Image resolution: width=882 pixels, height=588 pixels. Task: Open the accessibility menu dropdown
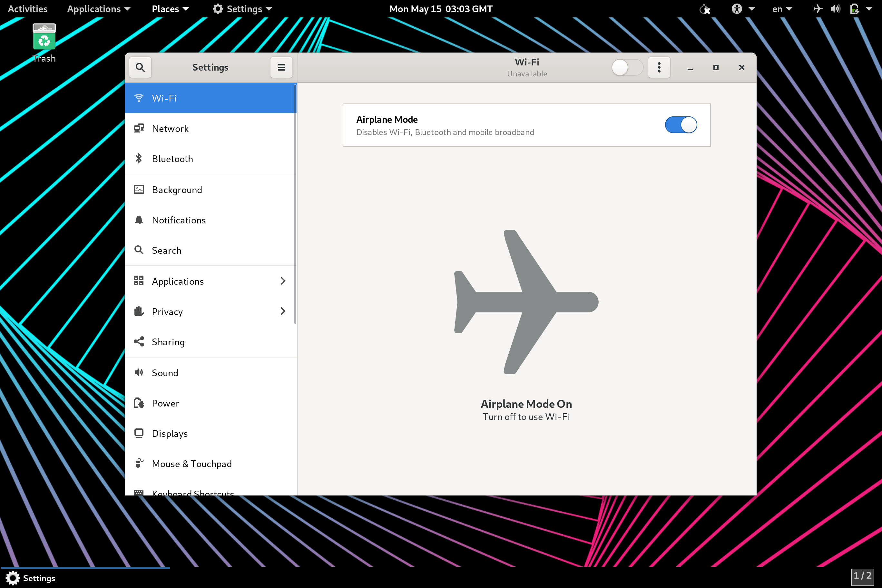[x=743, y=9]
